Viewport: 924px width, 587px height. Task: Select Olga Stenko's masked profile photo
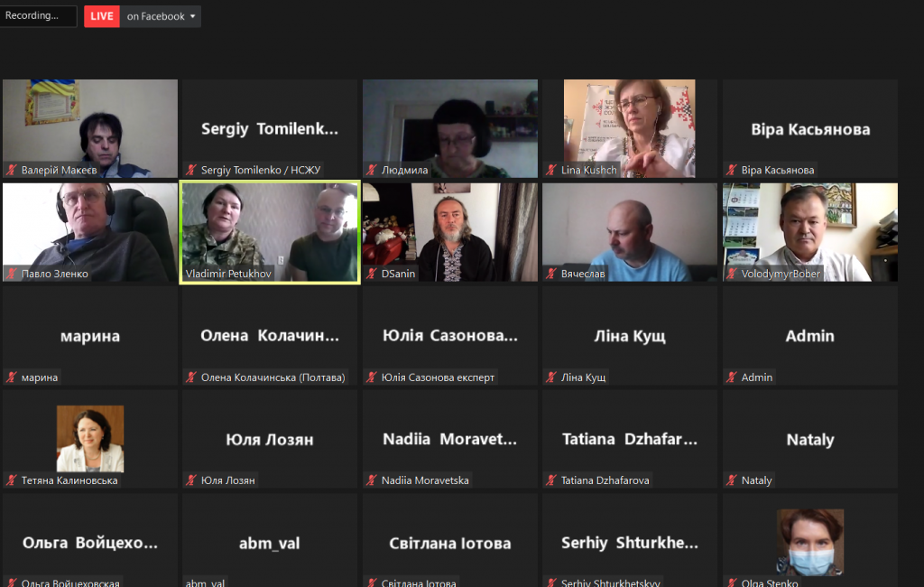click(x=810, y=542)
